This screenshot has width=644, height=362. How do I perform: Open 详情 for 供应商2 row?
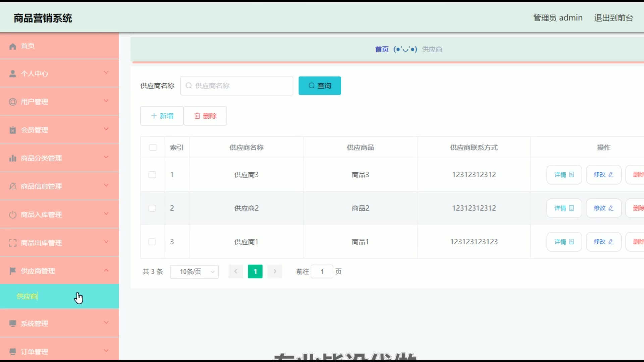(564, 208)
